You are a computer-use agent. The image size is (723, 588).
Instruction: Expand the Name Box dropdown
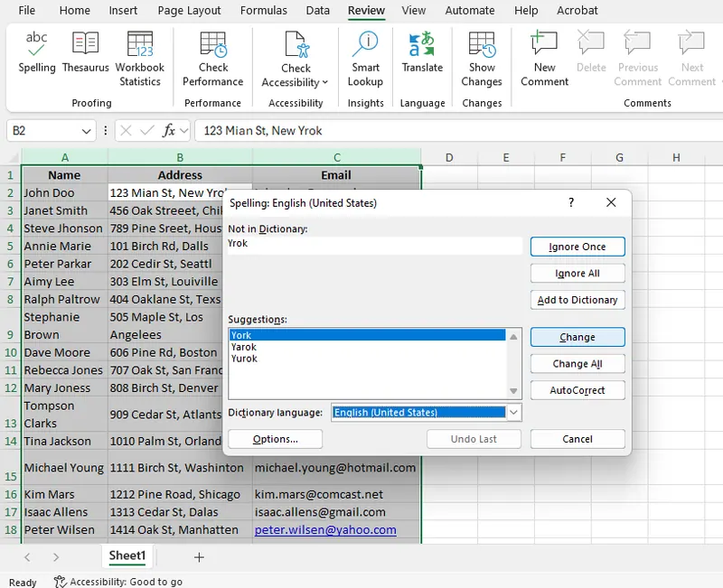coord(87,131)
